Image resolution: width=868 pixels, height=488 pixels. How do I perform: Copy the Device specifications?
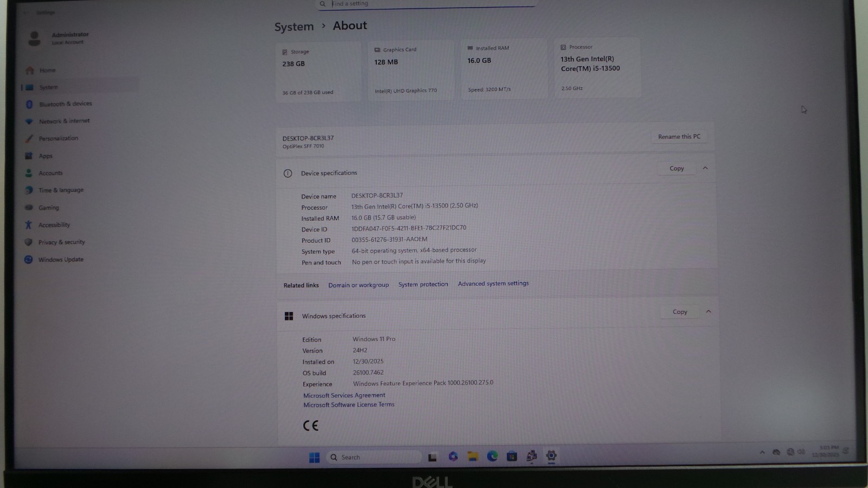click(x=676, y=169)
